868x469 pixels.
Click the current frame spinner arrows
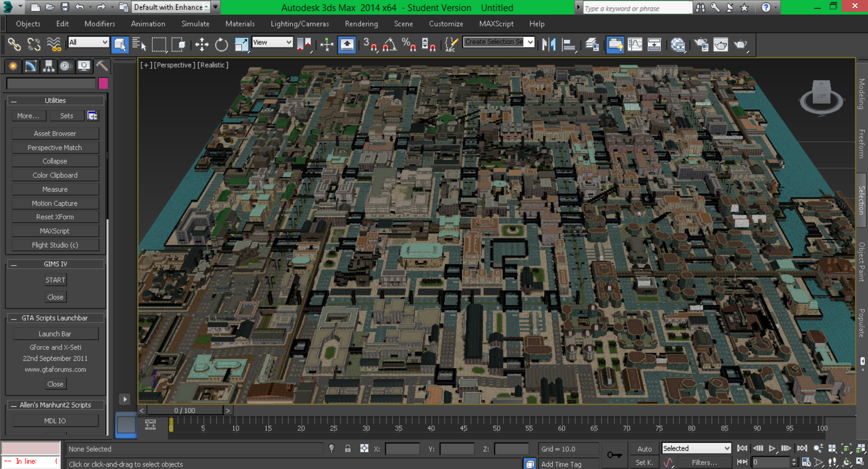coord(794,462)
